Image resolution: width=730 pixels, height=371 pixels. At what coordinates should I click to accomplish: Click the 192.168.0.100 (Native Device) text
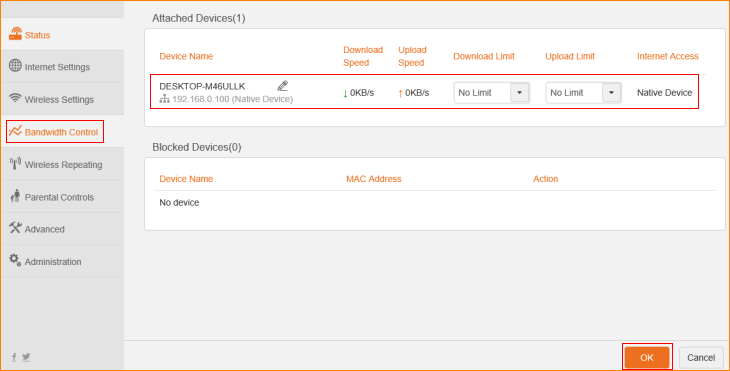pos(232,99)
